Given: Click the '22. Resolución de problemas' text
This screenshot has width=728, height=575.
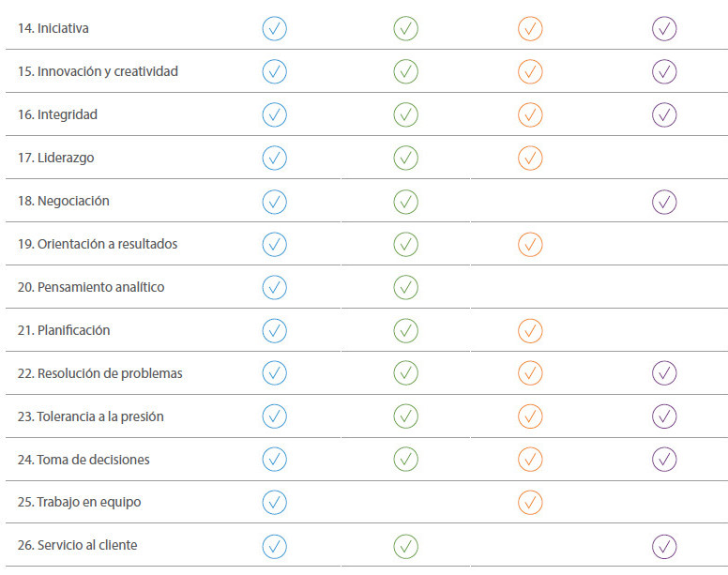Looking at the screenshot, I should tap(100, 373).
